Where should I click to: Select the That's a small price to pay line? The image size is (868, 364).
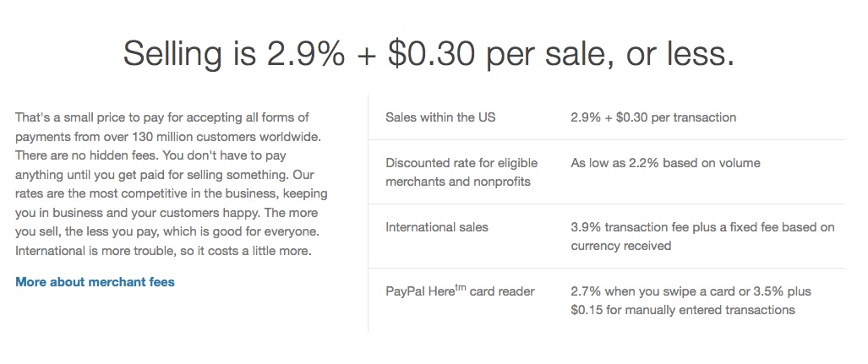[161, 117]
